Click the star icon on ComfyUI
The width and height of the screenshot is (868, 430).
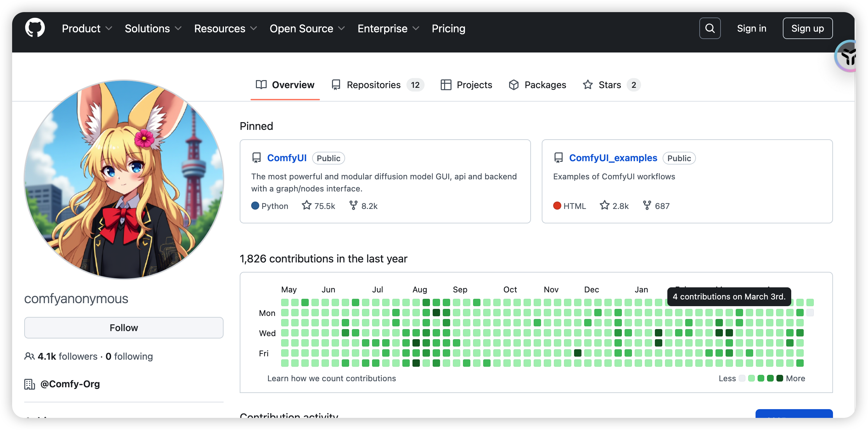click(306, 205)
